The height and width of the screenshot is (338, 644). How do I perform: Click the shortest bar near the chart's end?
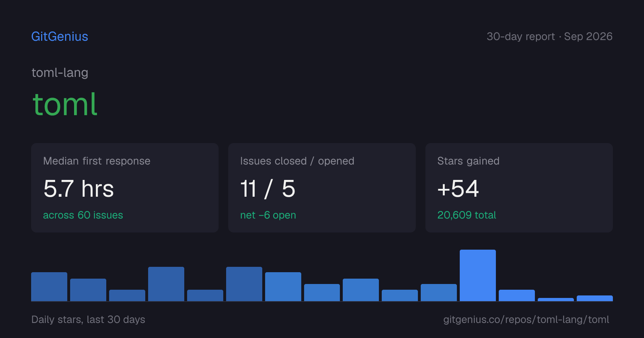pyautogui.click(x=556, y=299)
